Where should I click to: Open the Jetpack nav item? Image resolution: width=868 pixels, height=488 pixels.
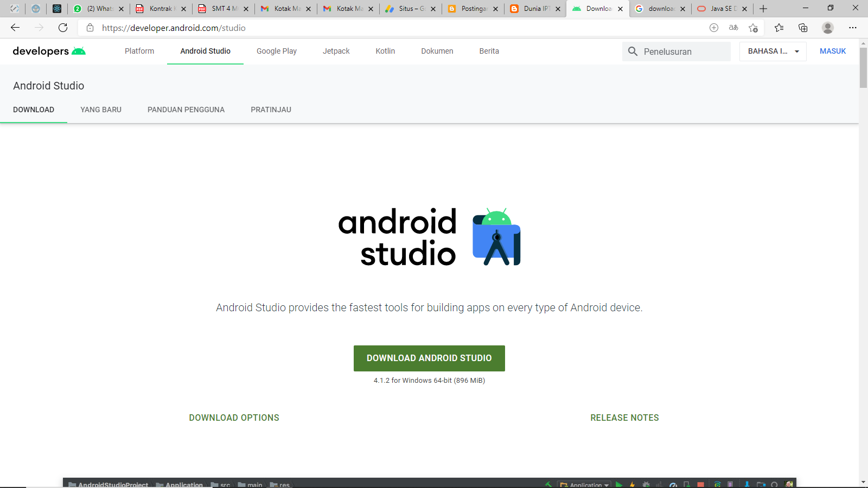336,51
